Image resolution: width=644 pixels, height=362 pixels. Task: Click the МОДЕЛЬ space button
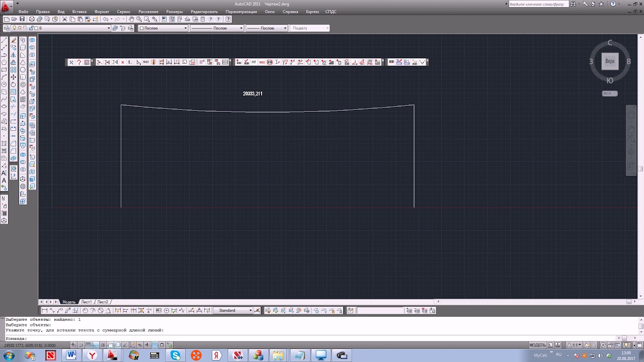coord(538,345)
